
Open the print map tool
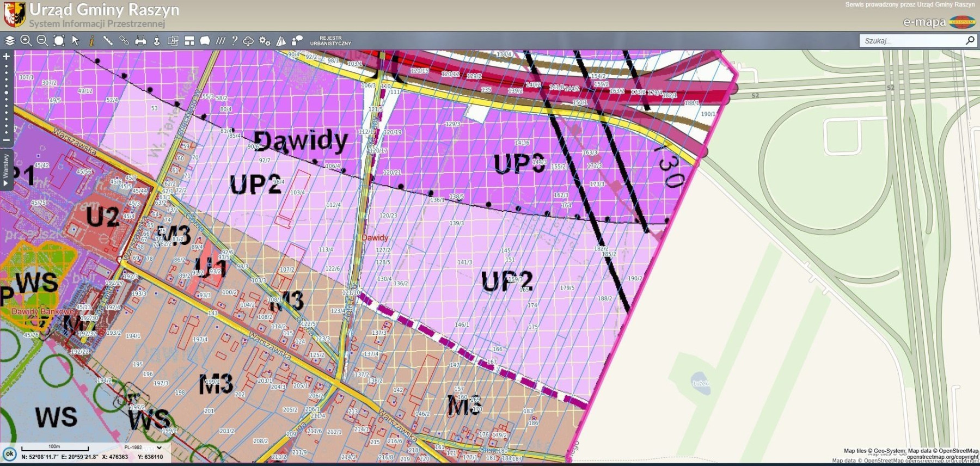point(140,40)
